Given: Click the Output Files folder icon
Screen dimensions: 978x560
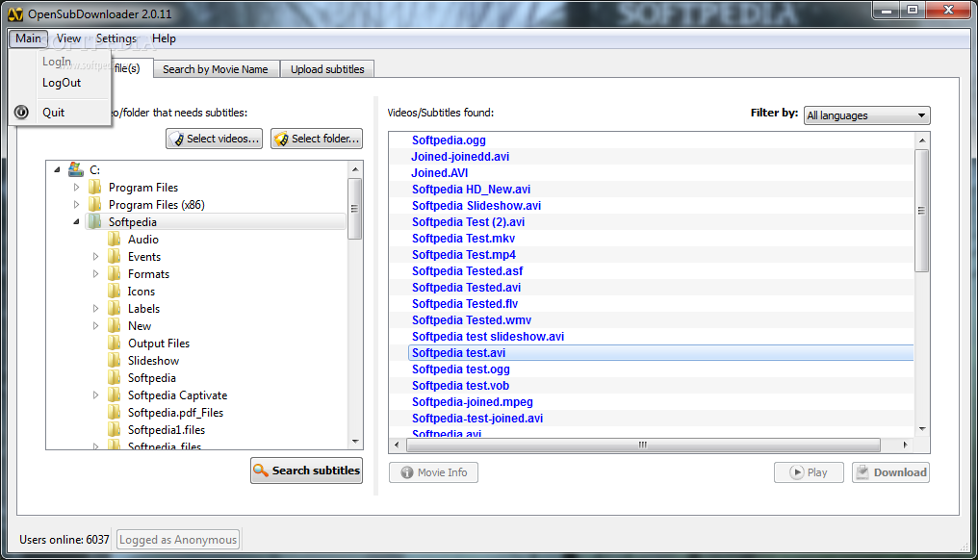Looking at the screenshot, I should [x=115, y=343].
